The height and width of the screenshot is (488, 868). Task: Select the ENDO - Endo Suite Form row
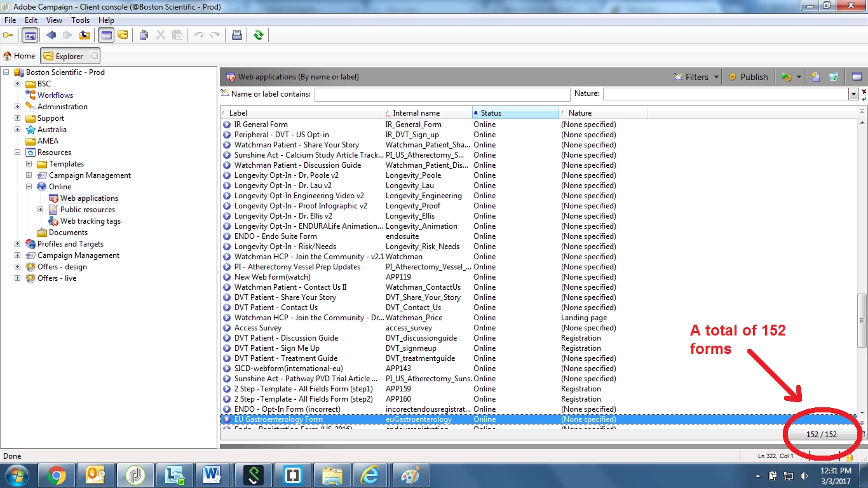coord(538,236)
